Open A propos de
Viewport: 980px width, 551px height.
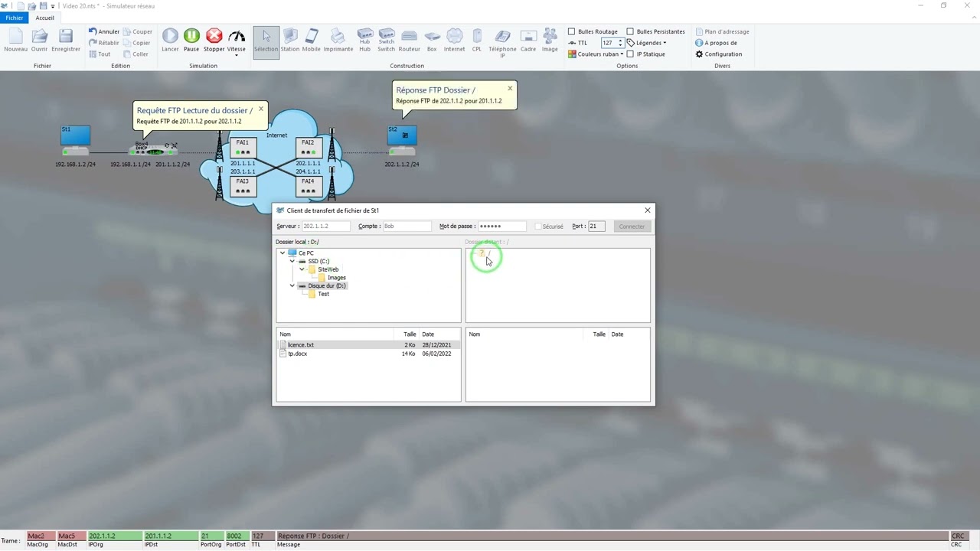[716, 43]
